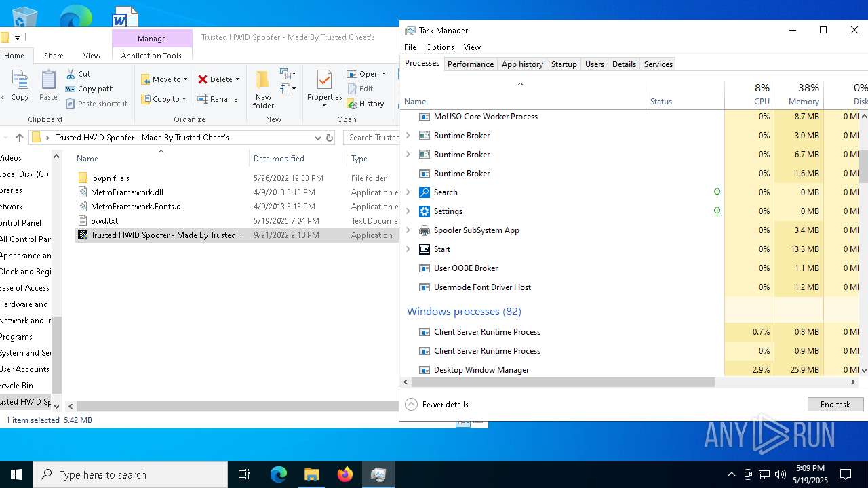868x488 pixels.
Task: Open the Options menu in Task Manager
Action: click(x=440, y=47)
